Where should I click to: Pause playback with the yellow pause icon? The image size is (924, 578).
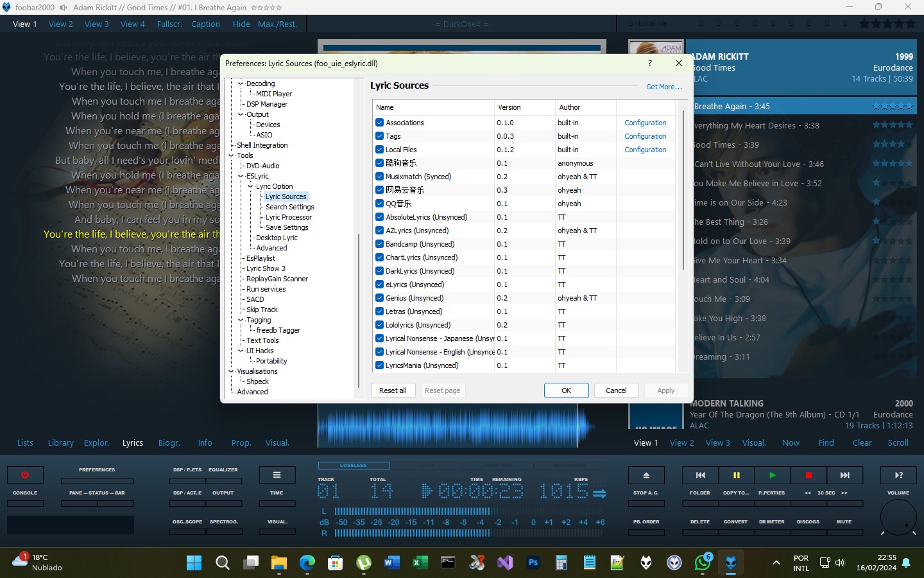pos(736,475)
